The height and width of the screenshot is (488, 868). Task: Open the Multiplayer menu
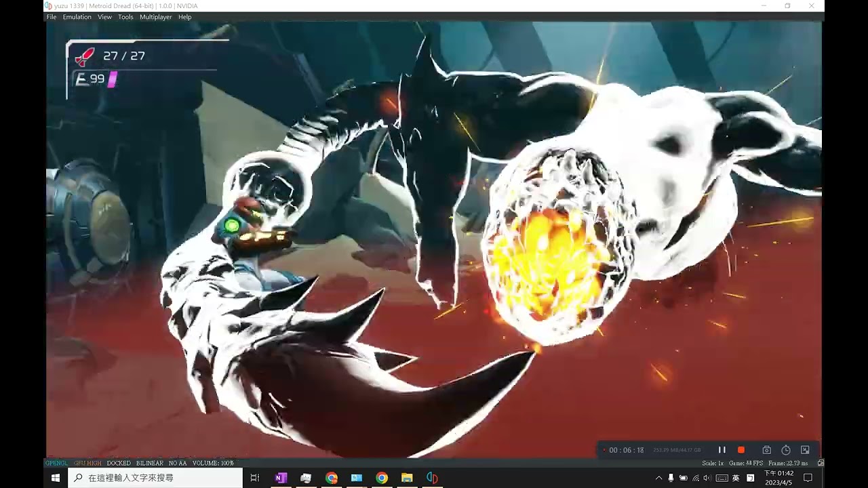point(155,17)
